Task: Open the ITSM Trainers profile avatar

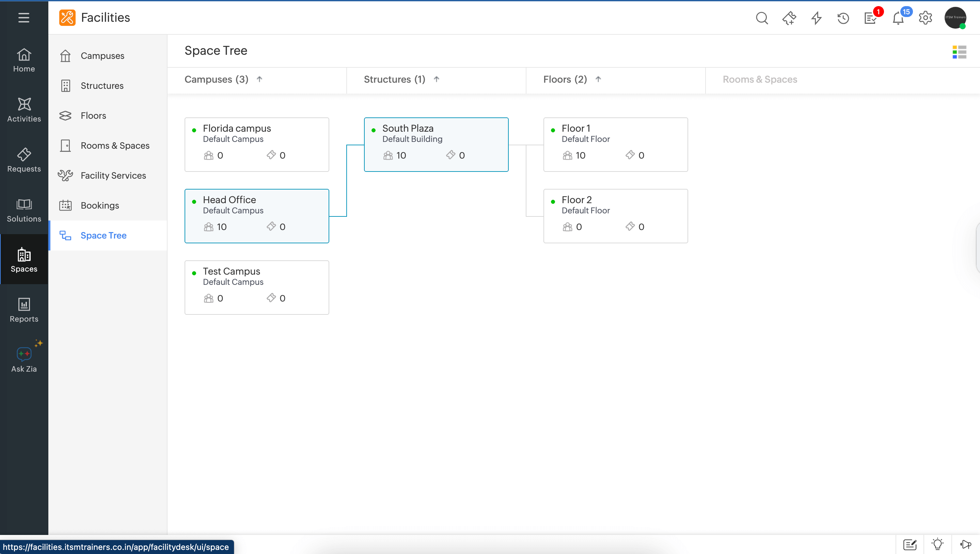Action: click(x=955, y=18)
